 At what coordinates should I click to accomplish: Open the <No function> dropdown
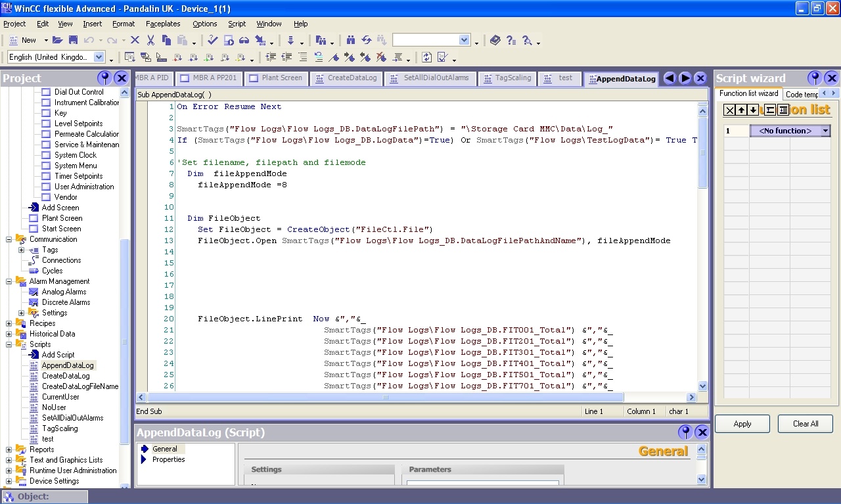[x=825, y=131]
